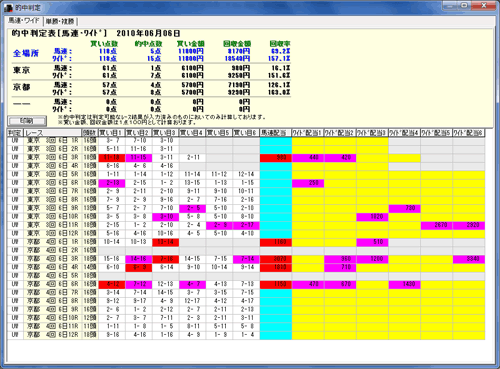Click the 馬連配当 column header

pyautogui.click(x=276, y=133)
